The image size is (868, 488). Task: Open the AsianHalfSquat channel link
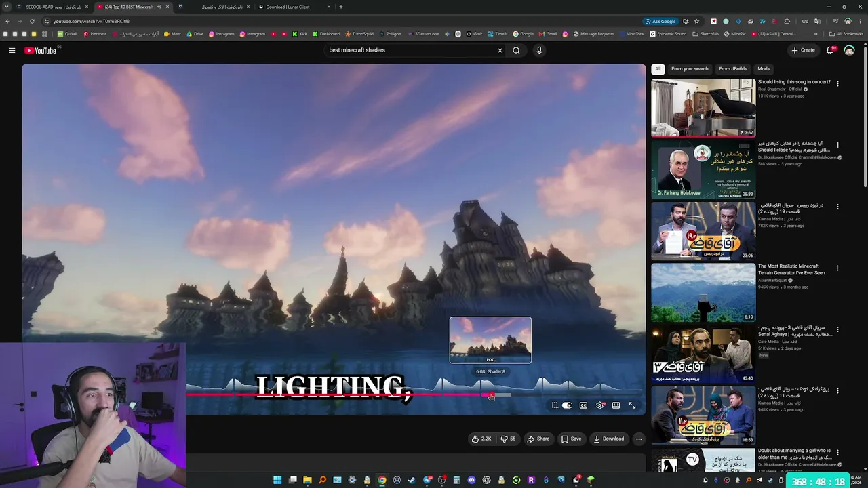pyautogui.click(x=773, y=281)
